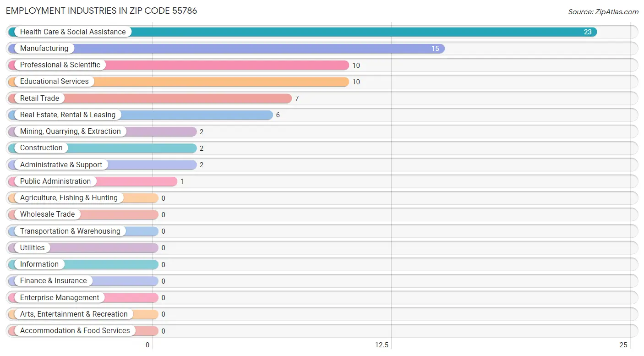Click value 10 beside Professional & Scientific bar
The image size is (644, 356).
point(356,66)
